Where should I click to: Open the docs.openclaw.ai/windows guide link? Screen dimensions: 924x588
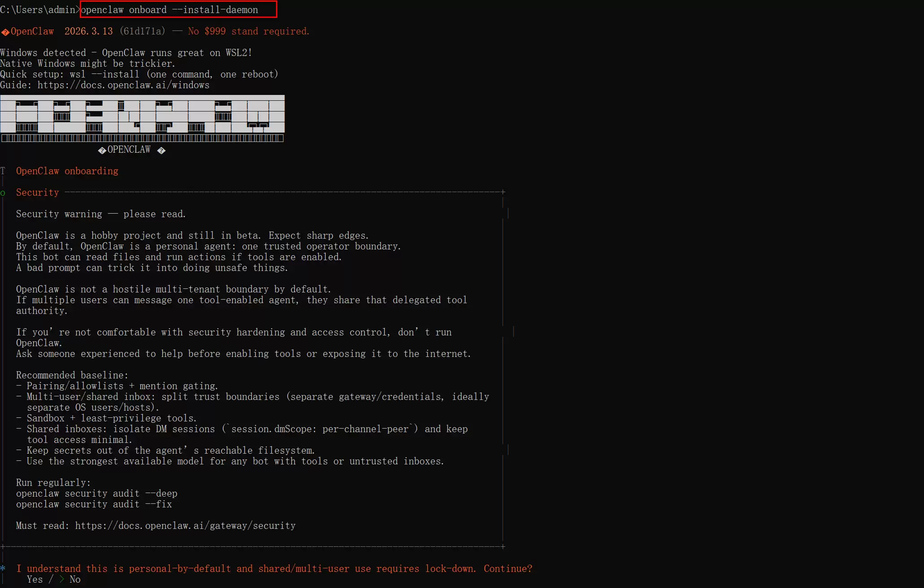(123, 85)
